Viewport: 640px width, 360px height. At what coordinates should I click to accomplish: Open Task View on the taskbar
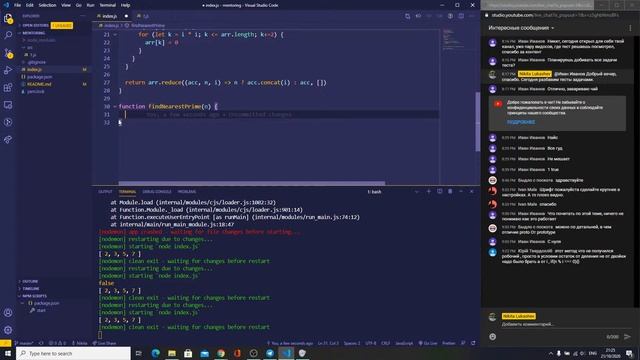[x=139, y=353]
